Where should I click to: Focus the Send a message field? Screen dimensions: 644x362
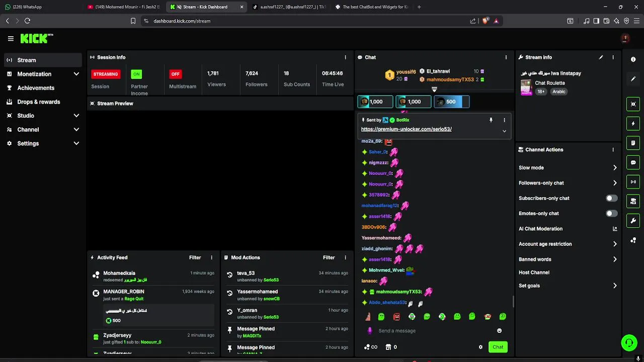(x=435, y=331)
